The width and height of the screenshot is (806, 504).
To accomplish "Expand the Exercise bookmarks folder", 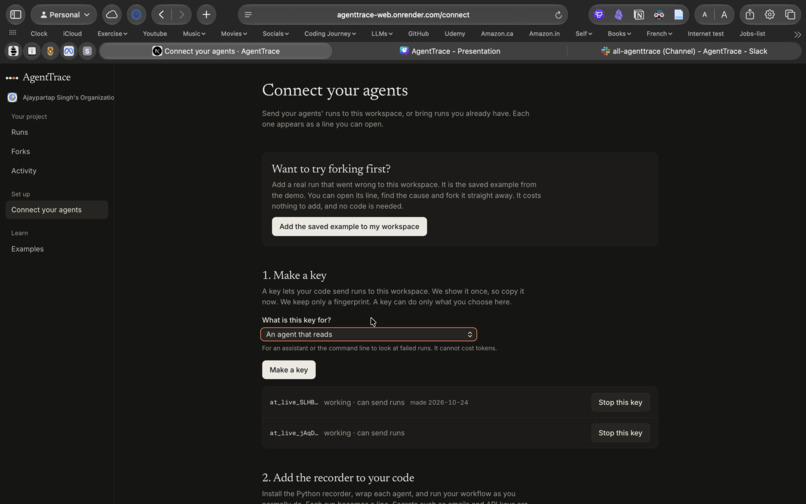I will pyautogui.click(x=112, y=33).
